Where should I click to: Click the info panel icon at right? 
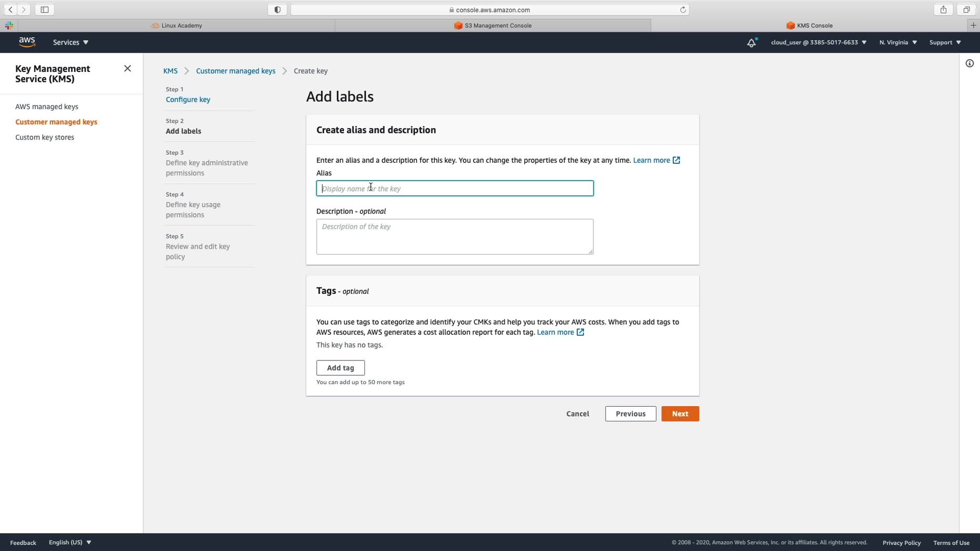tap(969, 63)
